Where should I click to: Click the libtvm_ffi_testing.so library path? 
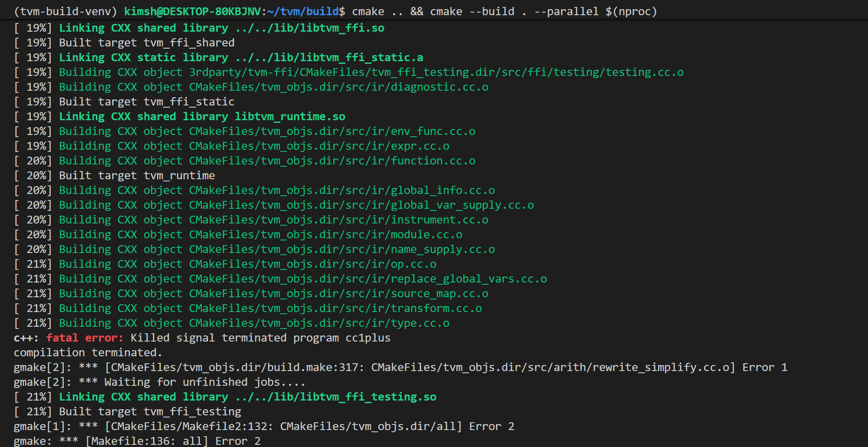click(x=336, y=397)
